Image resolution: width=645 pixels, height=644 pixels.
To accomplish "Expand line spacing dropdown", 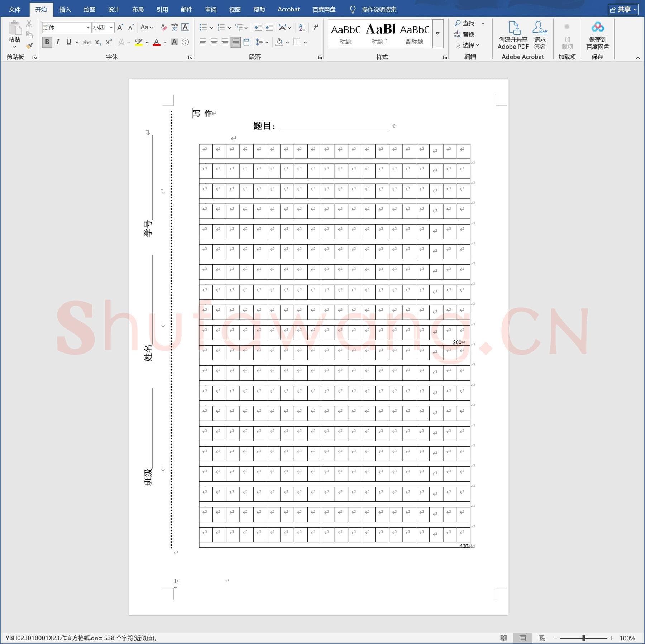I will [267, 43].
